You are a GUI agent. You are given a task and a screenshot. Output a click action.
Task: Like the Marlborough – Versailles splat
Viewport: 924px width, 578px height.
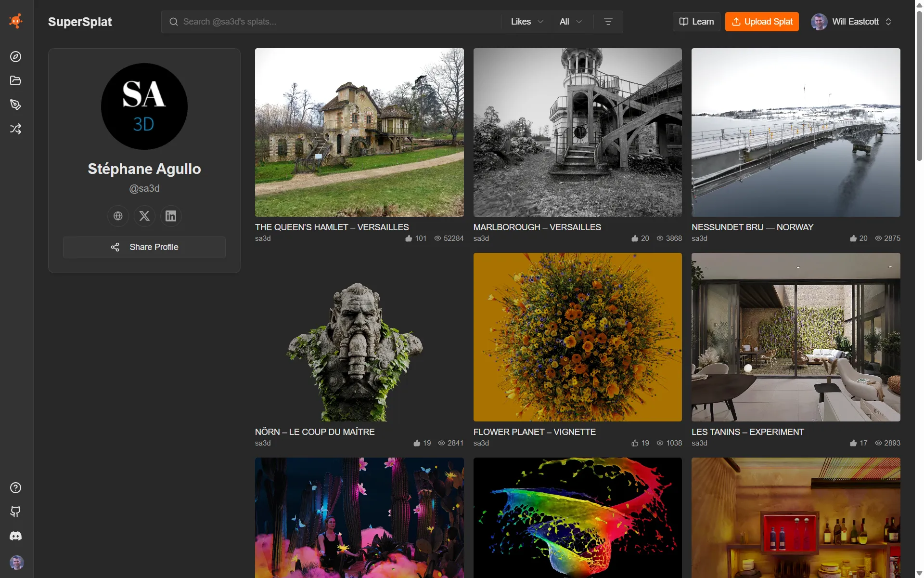tap(635, 238)
